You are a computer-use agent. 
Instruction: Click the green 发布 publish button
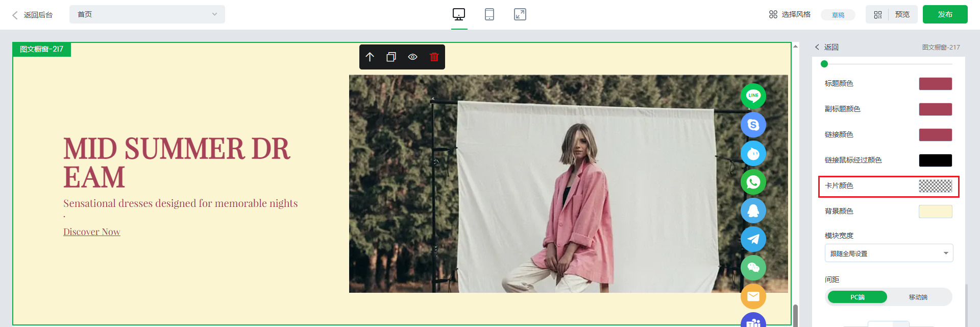(945, 14)
